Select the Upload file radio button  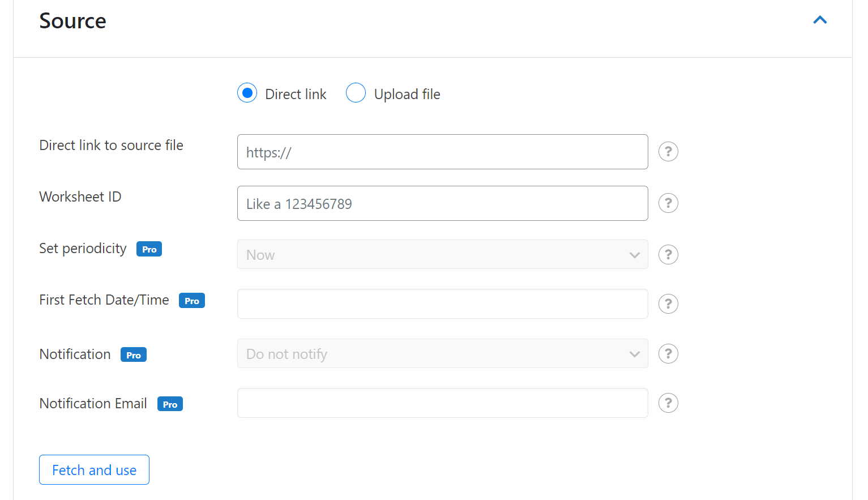[356, 93]
